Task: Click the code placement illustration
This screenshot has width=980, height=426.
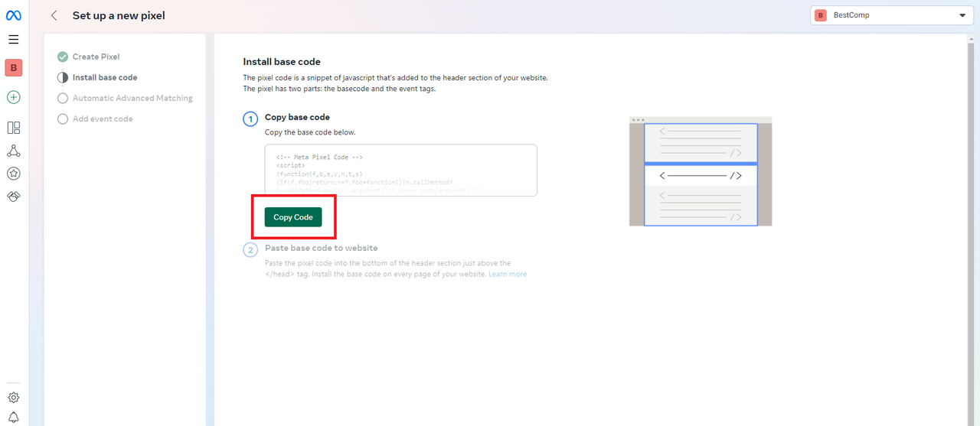Action: (701, 171)
